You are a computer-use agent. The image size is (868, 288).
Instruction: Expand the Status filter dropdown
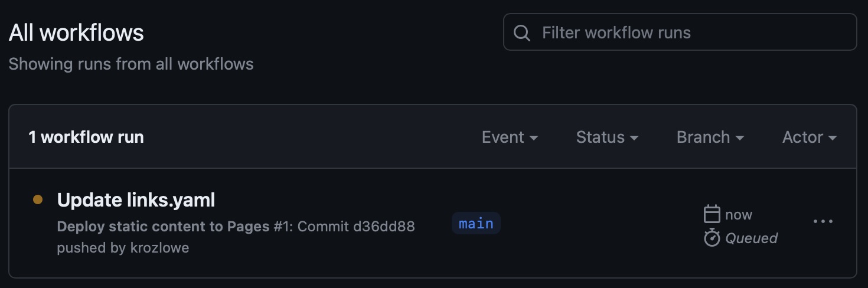tap(607, 138)
